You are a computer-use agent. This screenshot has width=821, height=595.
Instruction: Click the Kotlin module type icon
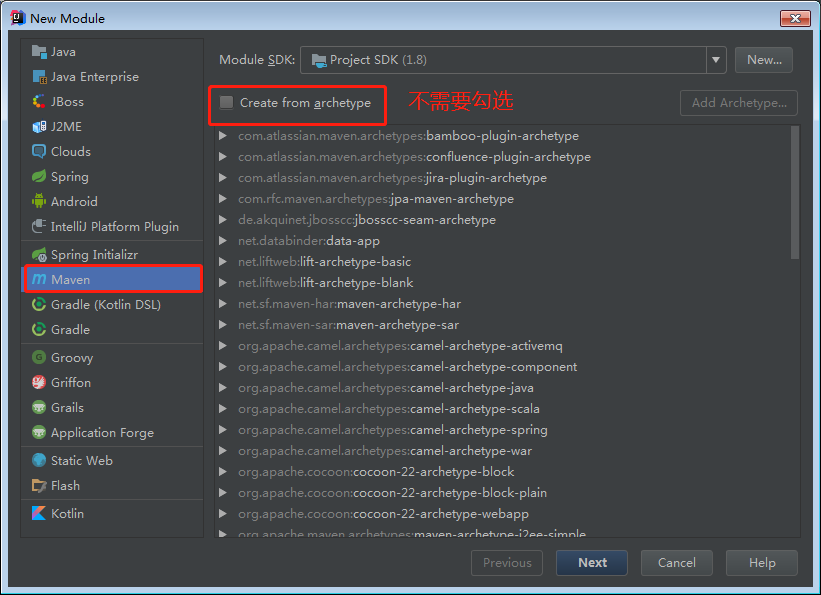[x=39, y=514]
